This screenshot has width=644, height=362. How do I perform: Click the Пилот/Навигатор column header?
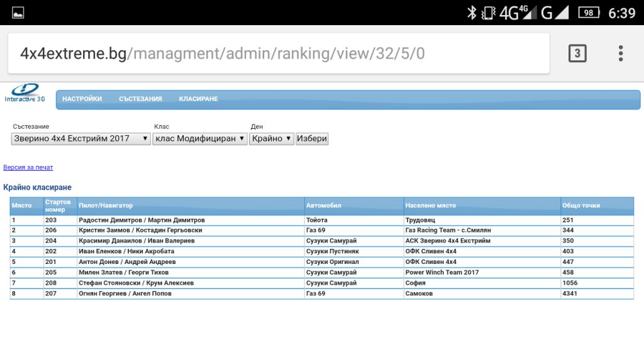click(x=106, y=206)
